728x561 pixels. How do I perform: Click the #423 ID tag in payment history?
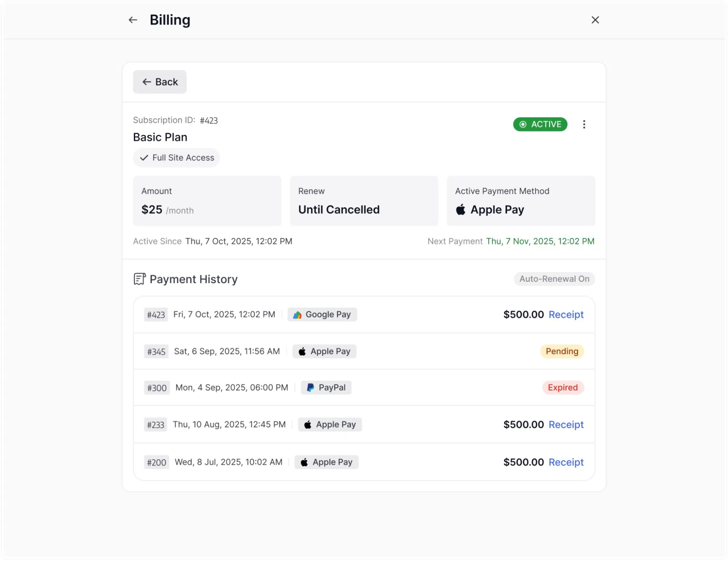pos(156,315)
